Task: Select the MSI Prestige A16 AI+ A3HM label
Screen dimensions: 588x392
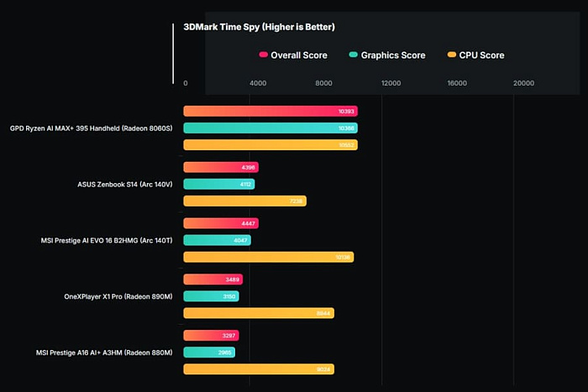Action: coord(104,353)
